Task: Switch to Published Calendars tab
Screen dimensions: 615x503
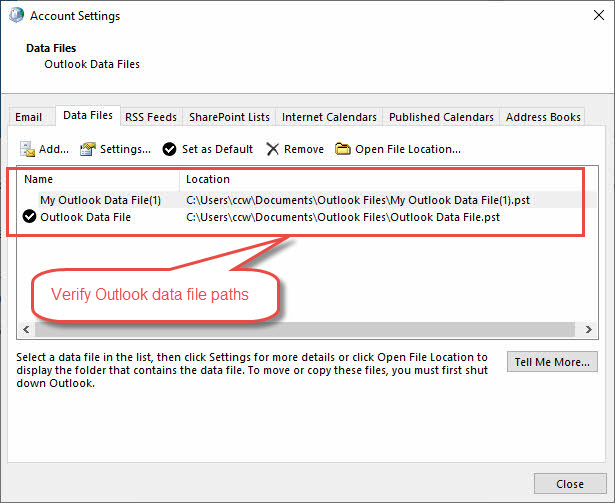Action: pos(441,117)
